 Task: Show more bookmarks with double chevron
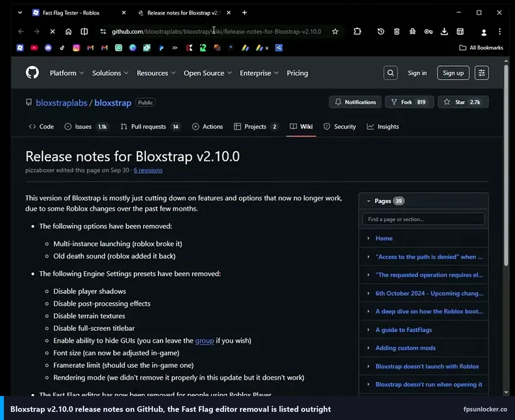[x=175, y=48]
